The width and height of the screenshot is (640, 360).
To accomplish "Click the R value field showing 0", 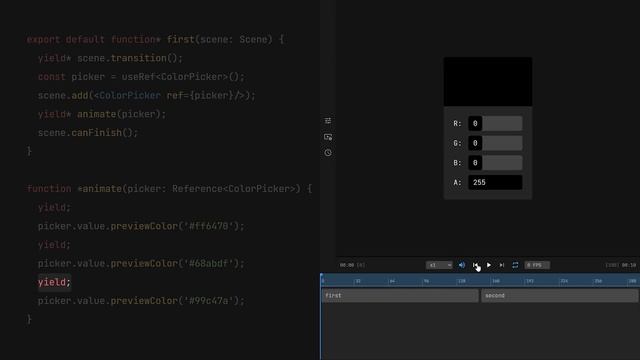I will pyautogui.click(x=495, y=123).
